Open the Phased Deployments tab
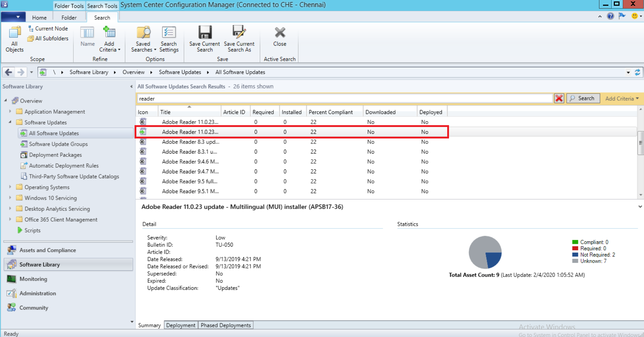This screenshot has width=644, height=337. coord(226,325)
